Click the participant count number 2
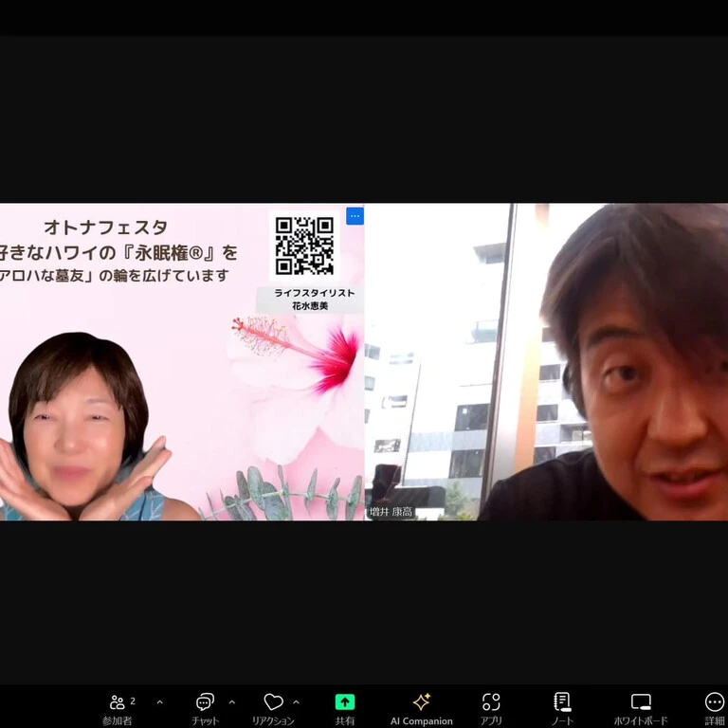The width and height of the screenshot is (728, 728). pyautogui.click(x=133, y=701)
